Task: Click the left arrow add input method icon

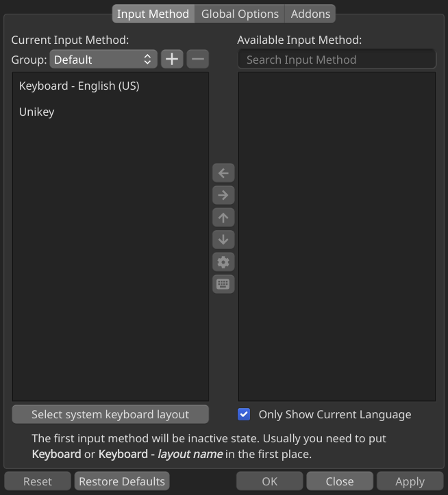Action: click(223, 173)
